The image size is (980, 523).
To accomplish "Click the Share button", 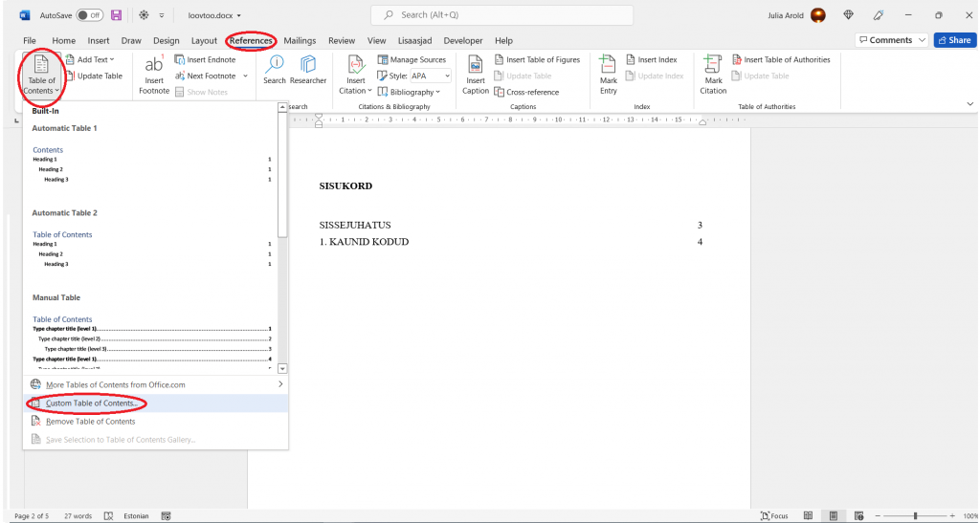I will (955, 40).
